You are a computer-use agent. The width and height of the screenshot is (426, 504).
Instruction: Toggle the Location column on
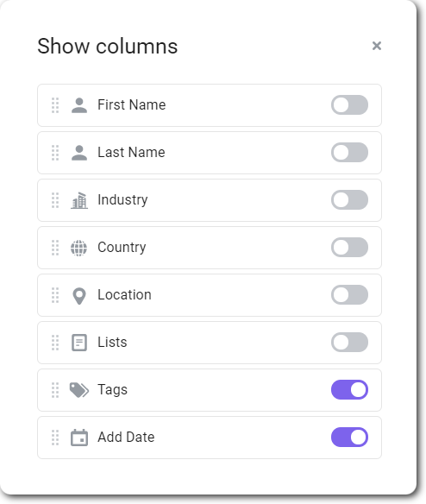(x=349, y=295)
